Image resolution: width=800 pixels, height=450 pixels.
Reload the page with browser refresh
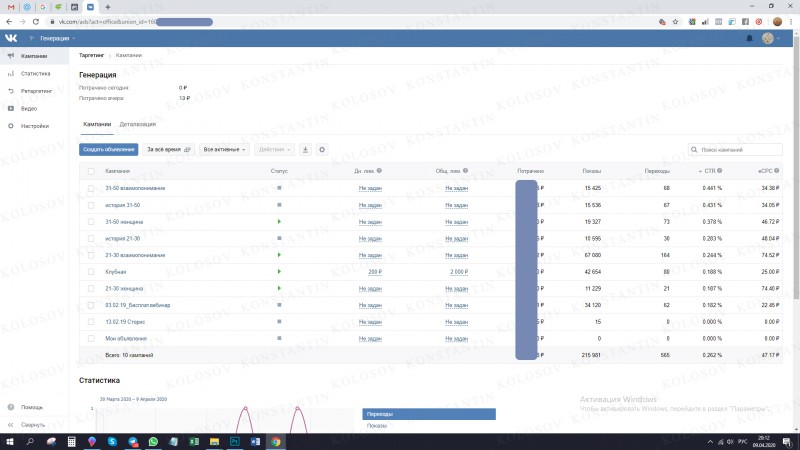click(x=36, y=22)
